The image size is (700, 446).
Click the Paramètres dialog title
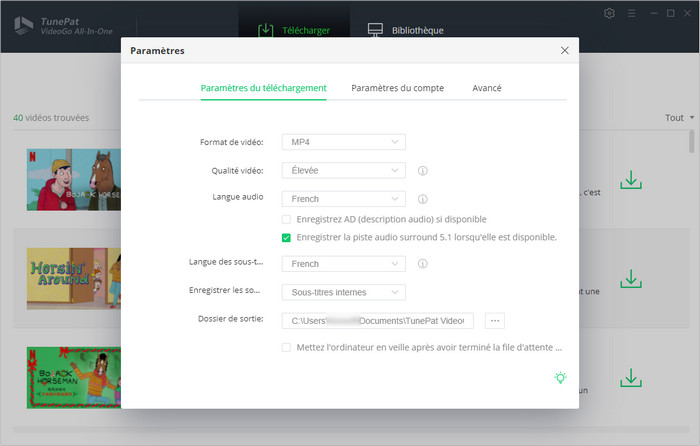click(157, 50)
